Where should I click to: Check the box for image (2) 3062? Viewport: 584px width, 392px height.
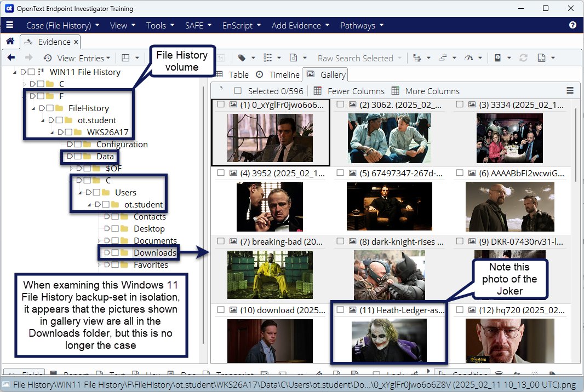click(340, 104)
